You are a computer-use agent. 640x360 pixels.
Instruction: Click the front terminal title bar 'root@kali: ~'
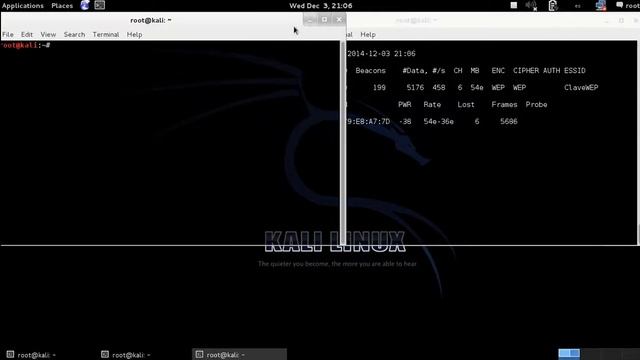[151, 20]
